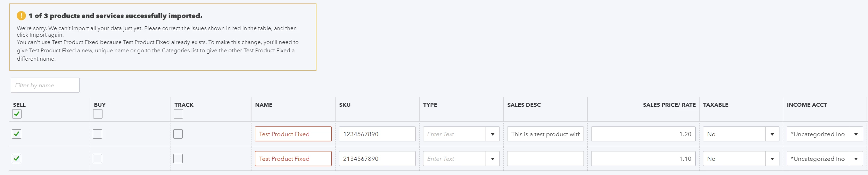Expand TAXABLE dropdown in second row
Screen dimensions: 868x175
click(x=772, y=159)
